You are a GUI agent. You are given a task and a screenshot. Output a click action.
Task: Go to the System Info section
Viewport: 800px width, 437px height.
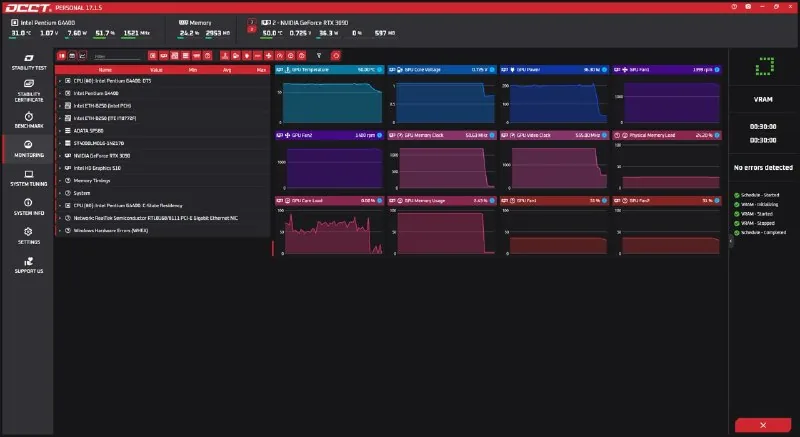tap(29, 207)
